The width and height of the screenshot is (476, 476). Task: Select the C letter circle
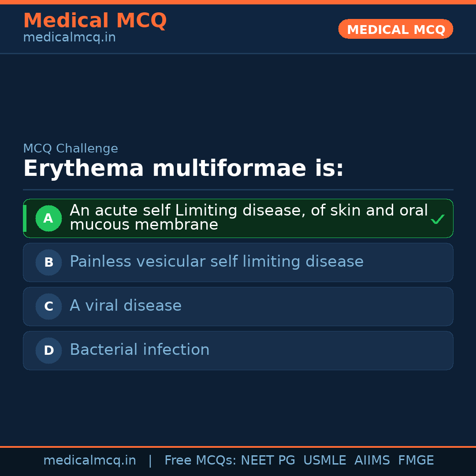[x=48, y=307]
